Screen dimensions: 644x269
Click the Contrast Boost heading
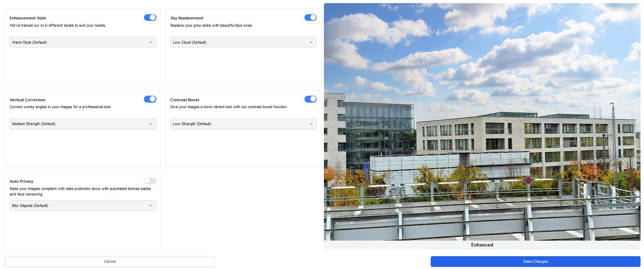point(184,100)
